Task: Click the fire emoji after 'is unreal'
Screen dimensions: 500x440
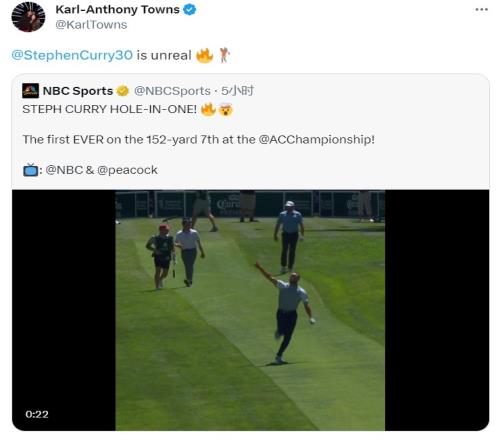Action: point(204,55)
